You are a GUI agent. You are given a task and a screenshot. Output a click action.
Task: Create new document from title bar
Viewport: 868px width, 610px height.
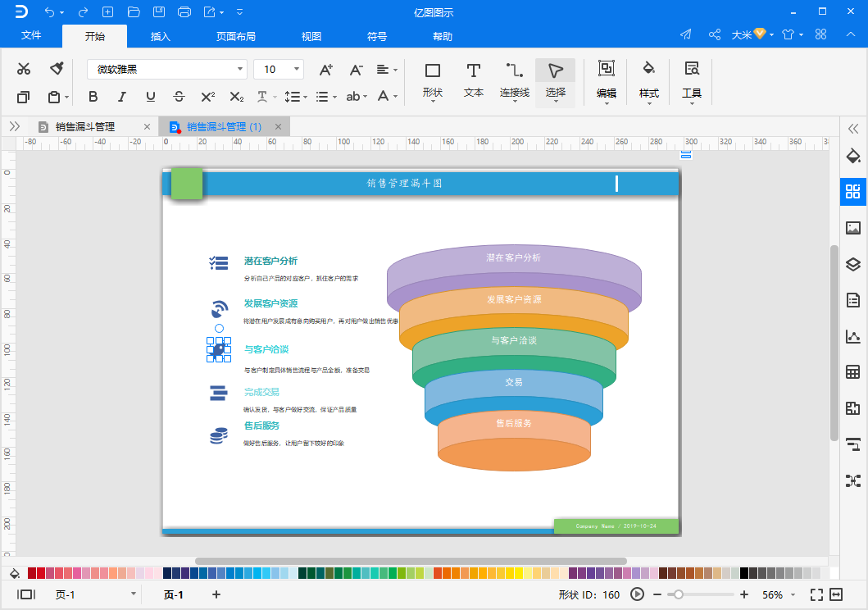tap(108, 11)
